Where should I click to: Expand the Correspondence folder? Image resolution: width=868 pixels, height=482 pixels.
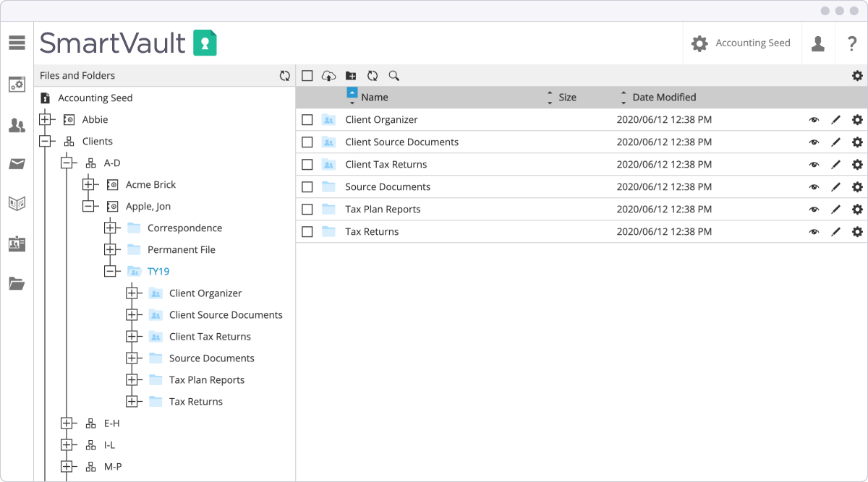[x=111, y=228]
